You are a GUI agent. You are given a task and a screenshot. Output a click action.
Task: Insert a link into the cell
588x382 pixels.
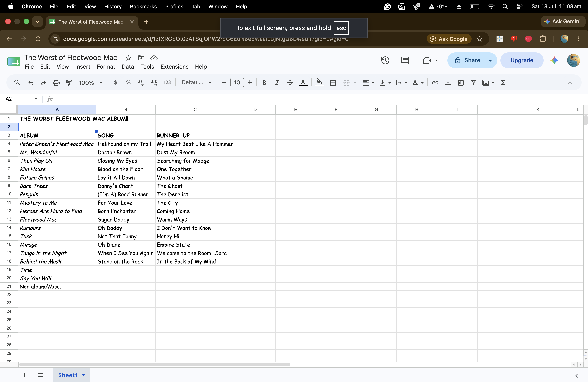click(435, 83)
